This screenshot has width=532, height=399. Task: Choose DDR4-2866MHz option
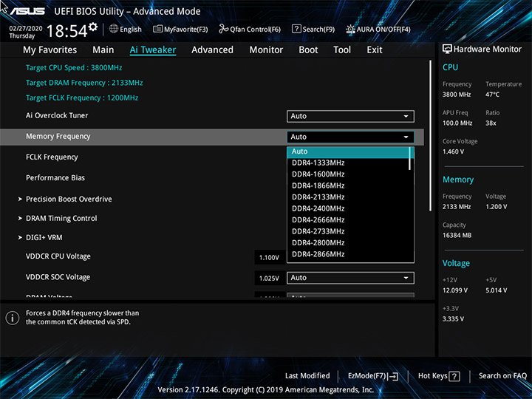[318, 254]
